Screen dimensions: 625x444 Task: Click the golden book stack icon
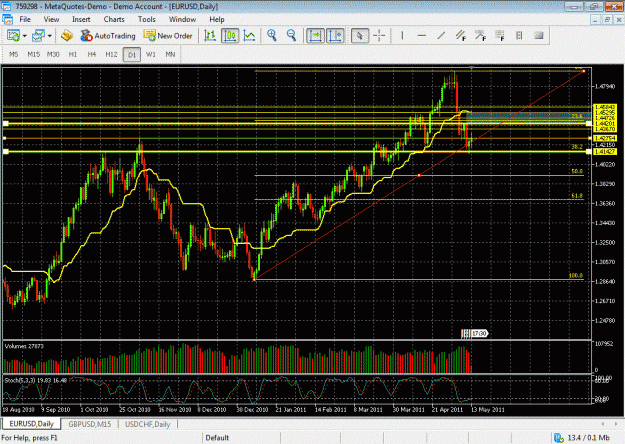[x=67, y=36]
